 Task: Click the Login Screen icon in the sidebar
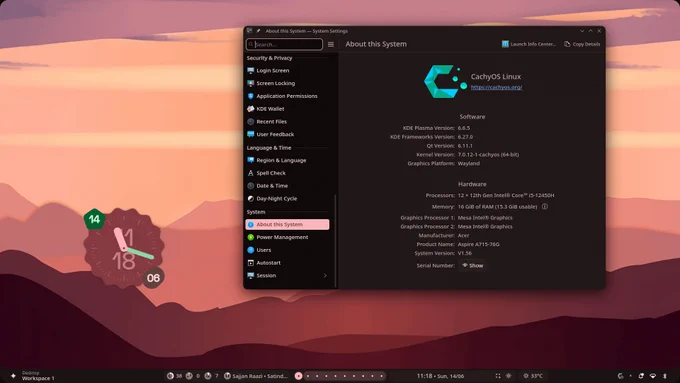click(251, 70)
